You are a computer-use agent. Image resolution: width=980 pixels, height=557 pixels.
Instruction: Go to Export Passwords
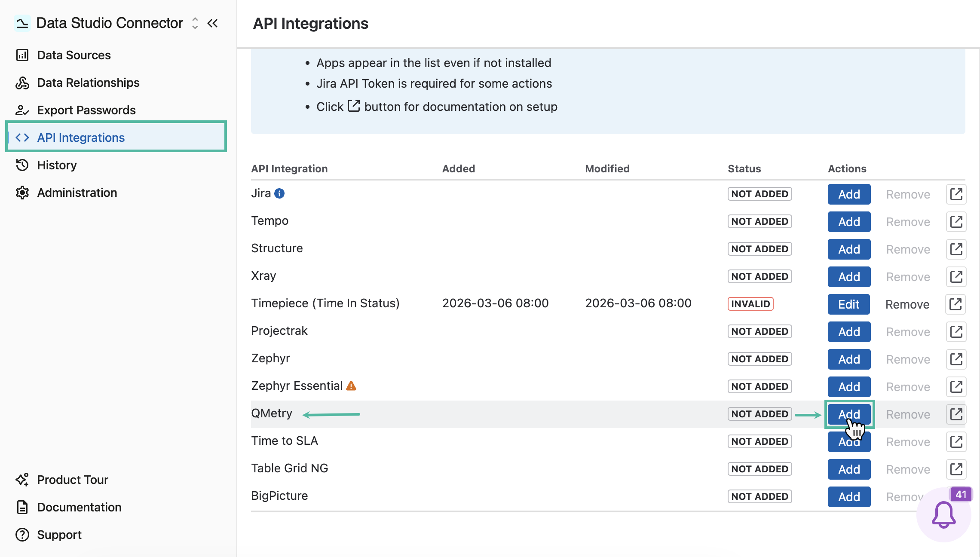pyautogui.click(x=86, y=110)
